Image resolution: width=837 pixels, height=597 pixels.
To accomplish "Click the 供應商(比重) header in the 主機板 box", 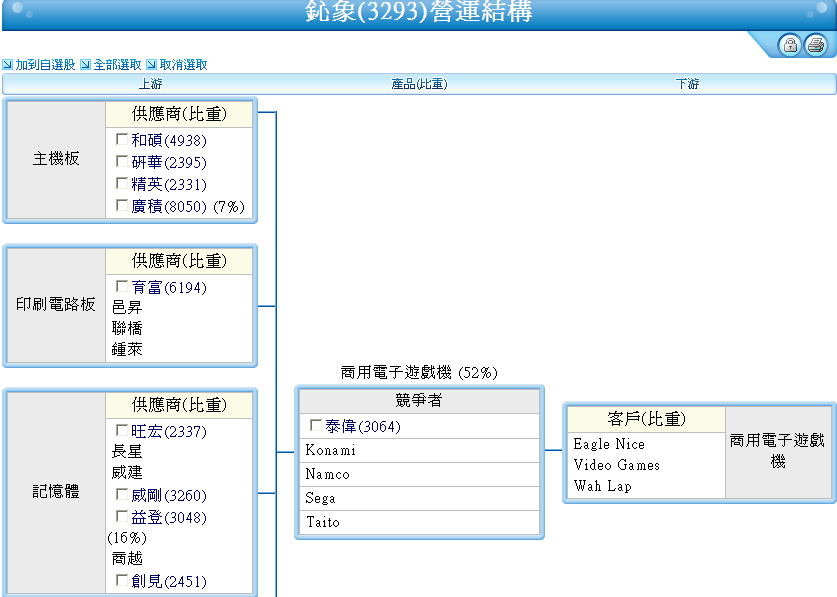I will click(x=179, y=114).
